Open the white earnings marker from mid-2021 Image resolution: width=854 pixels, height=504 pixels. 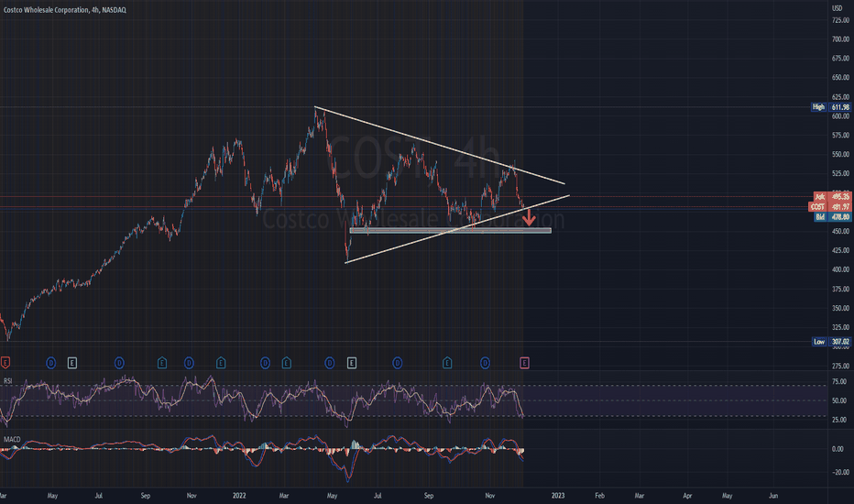pos(71,363)
